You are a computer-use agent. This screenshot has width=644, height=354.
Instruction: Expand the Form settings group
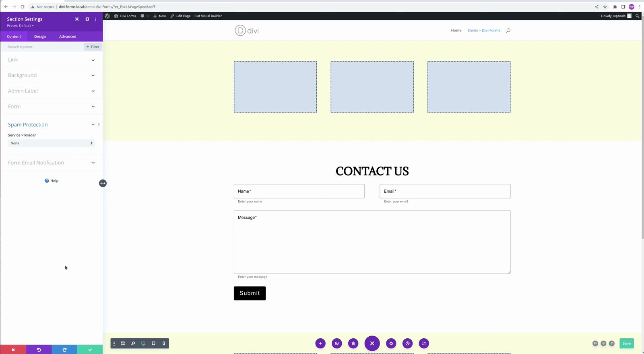coord(52,107)
